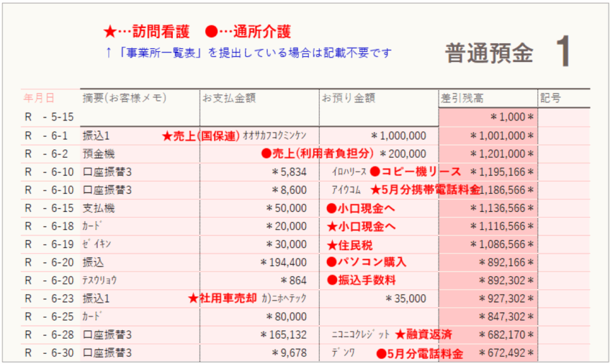Select the お預り金額 column header
Screen dimensions: 610x364
coord(348,98)
